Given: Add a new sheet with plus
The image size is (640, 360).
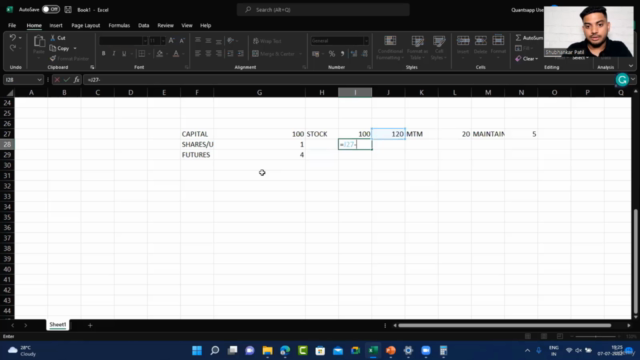Looking at the screenshot, I should pos(90,325).
